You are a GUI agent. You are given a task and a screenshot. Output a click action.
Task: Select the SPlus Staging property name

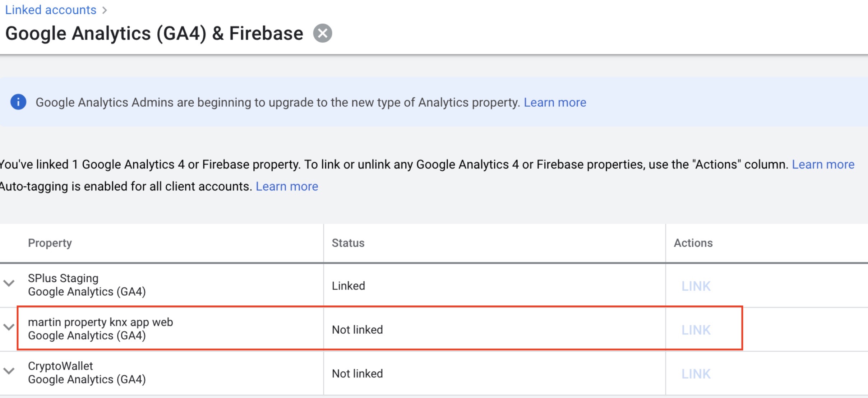click(63, 278)
